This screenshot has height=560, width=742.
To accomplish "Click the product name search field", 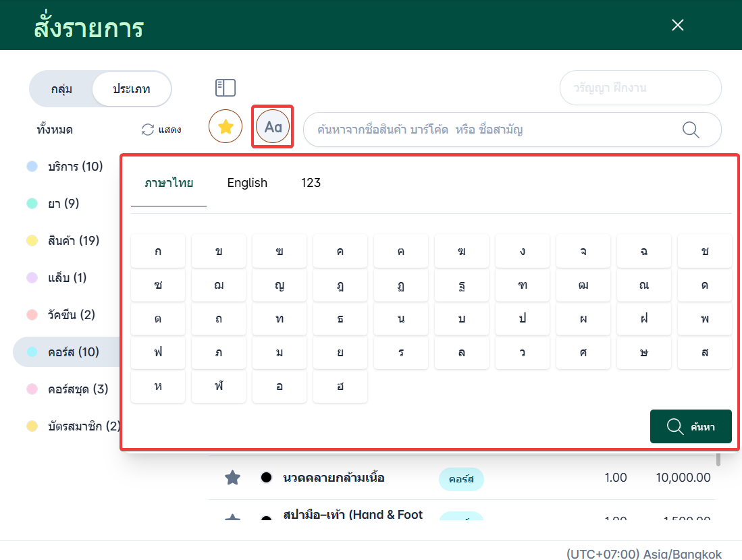I will tap(512, 130).
